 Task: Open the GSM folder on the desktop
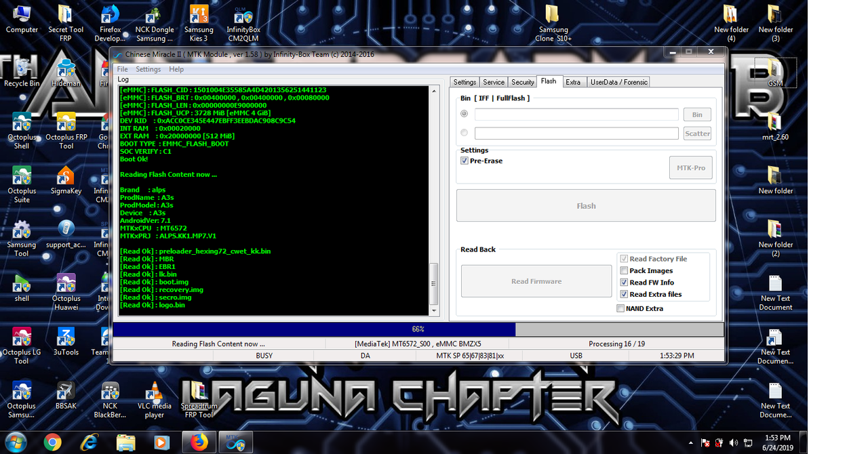point(775,73)
